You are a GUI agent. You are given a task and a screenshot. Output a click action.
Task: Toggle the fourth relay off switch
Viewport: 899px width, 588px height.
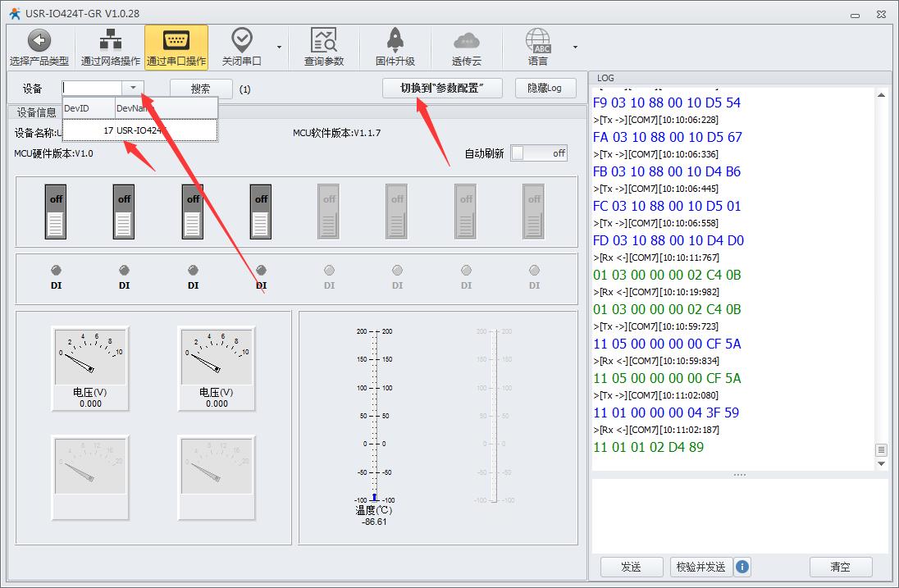pos(261,212)
